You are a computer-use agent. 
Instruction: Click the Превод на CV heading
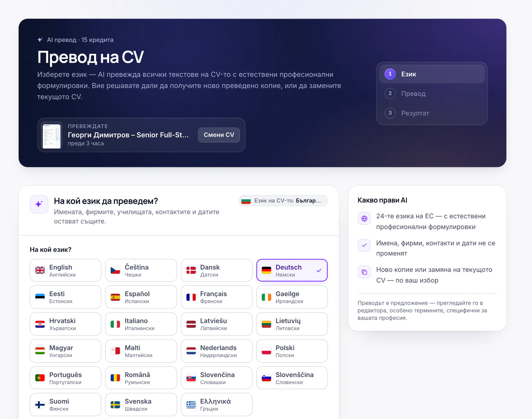point(90,57)
